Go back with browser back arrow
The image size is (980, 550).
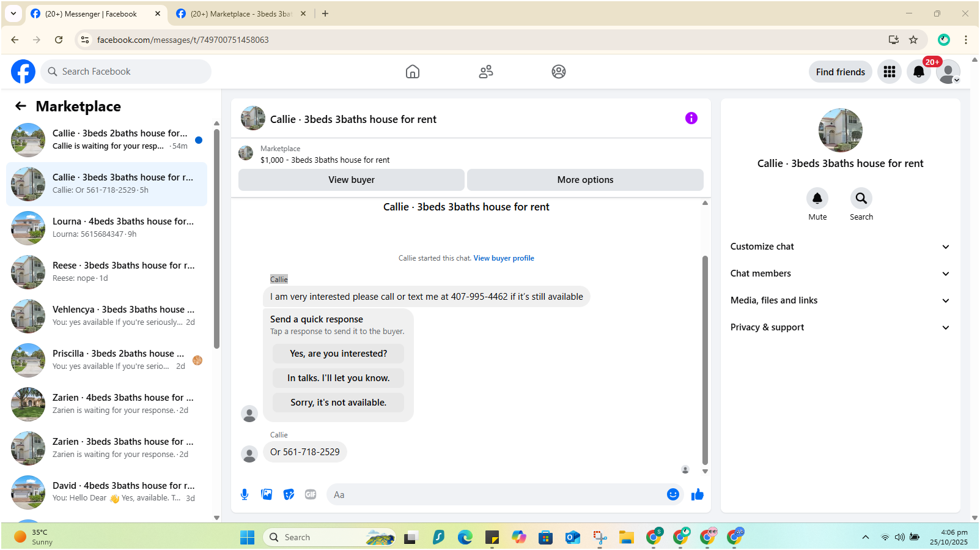15,40
